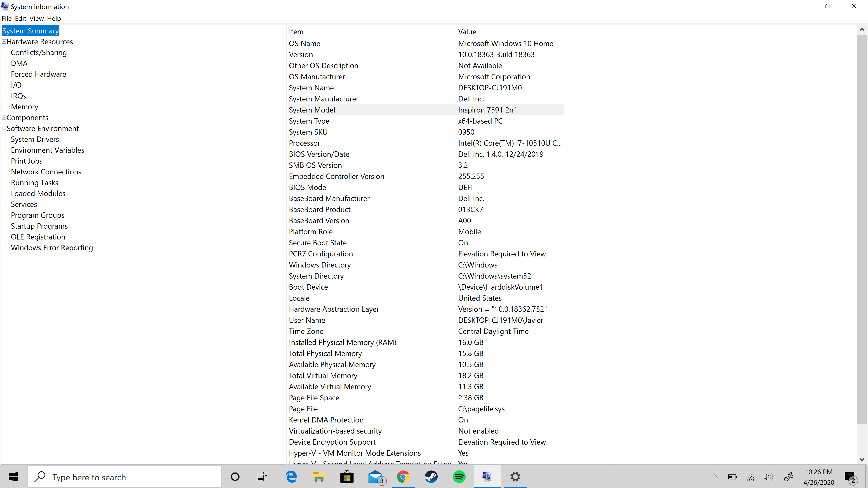Image resolution: width=868 pixels, height=488 pixels.
Task: Select System Drivers tree item
Action: (x=35, y=139)
